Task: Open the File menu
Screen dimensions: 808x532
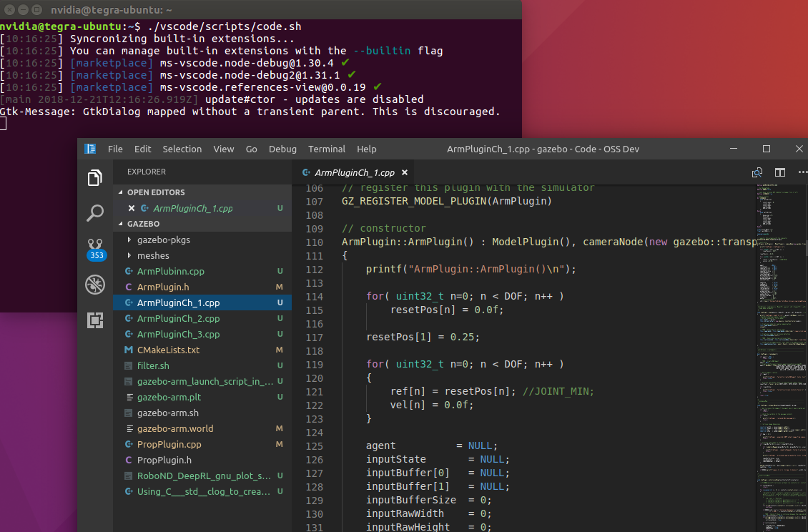Action: (x=115, y=149)
